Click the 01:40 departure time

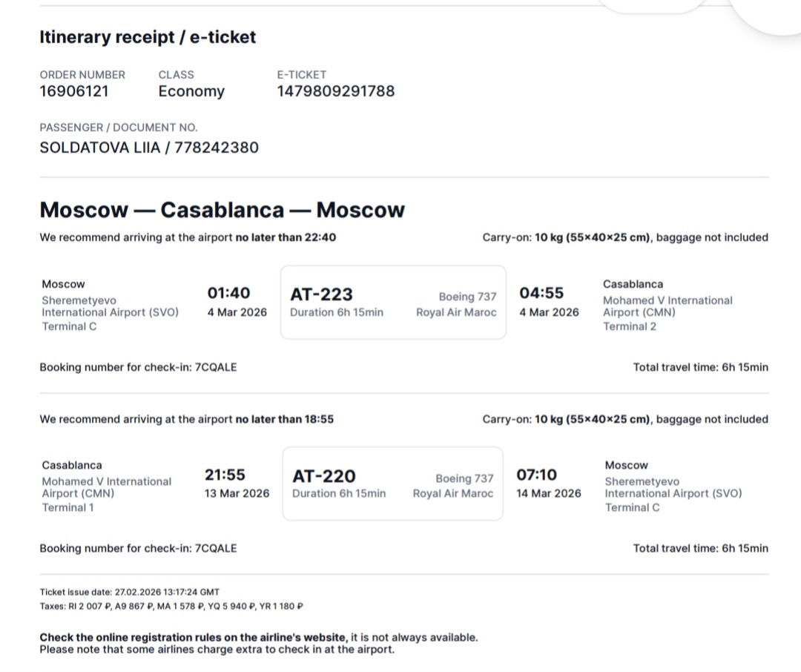point(228,293)
